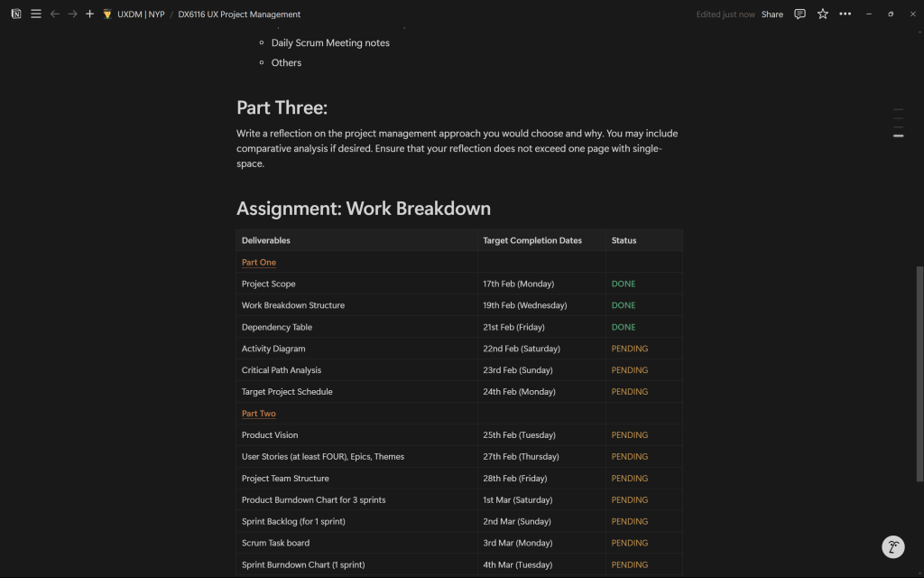Open the sidebar with the hamburger icon

pos(36,14)
